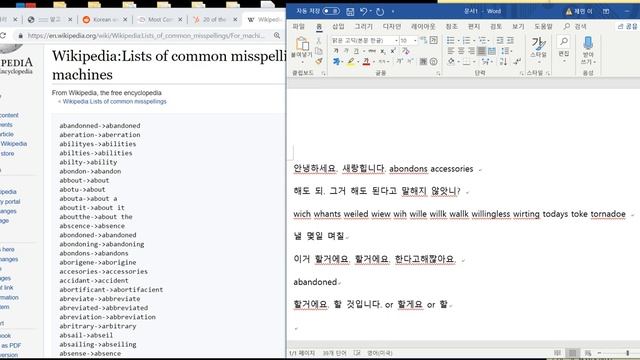
Task: Click the Save icon in Word's title bar
Action: 350,11
